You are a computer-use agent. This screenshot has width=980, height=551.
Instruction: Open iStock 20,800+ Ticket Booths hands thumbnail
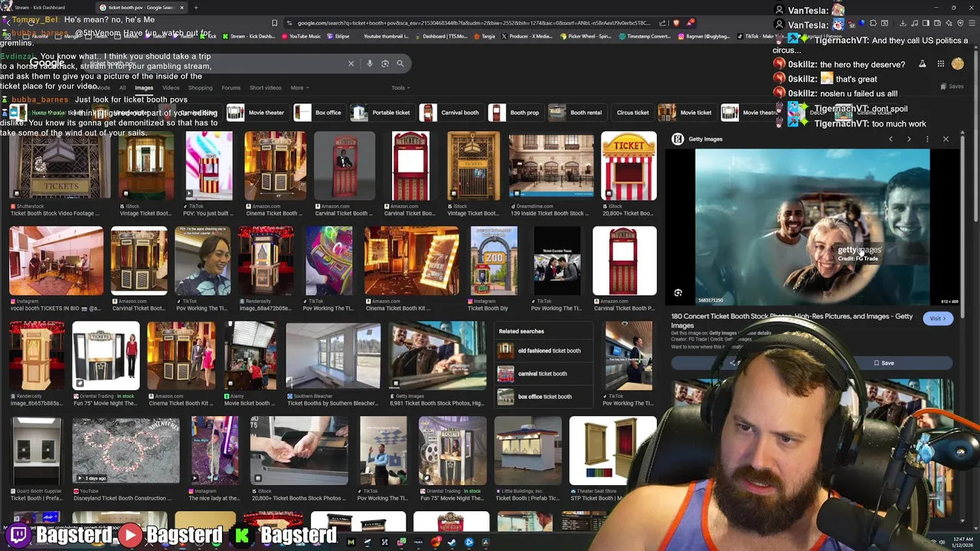click(299, 451)
